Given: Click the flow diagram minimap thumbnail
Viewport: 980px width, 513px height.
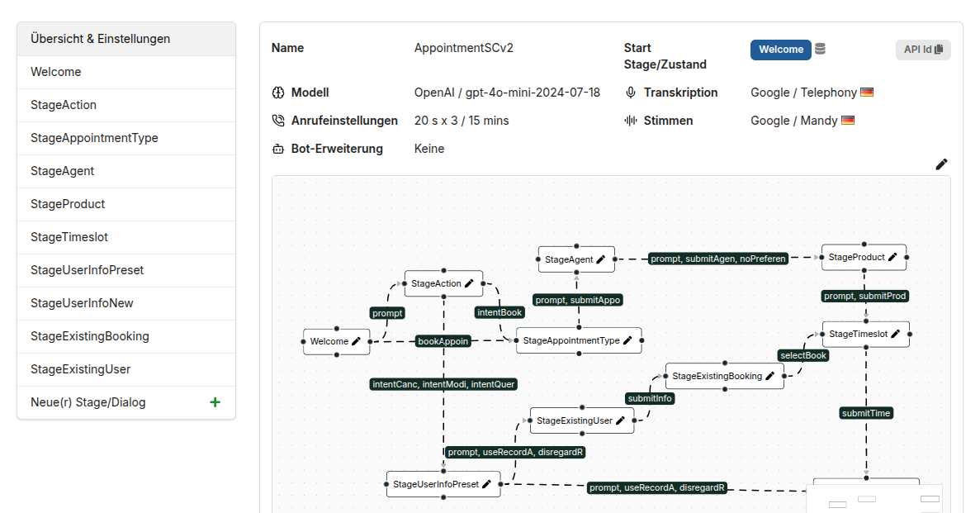Looking at the screenshot, I should point(875,499).
